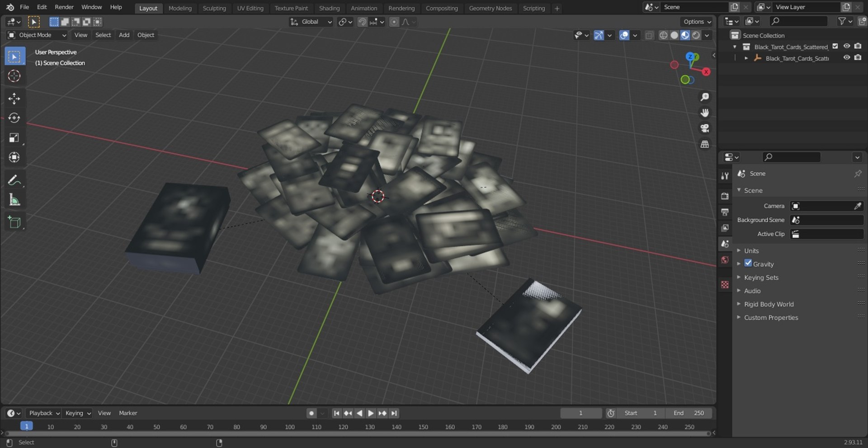This screenshot has height=448, width=868.
Task: Open the Tool properties tab
Action: click(x=725, y=176)
